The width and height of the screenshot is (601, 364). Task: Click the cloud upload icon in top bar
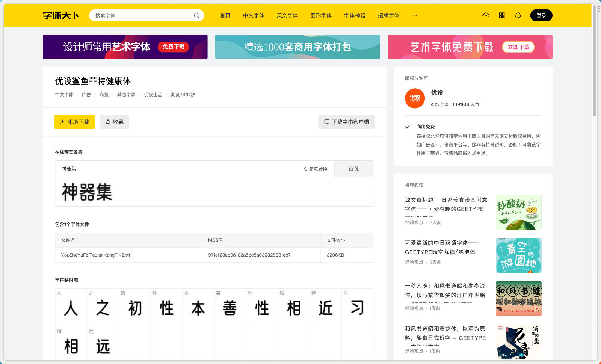tap(486, 15)
